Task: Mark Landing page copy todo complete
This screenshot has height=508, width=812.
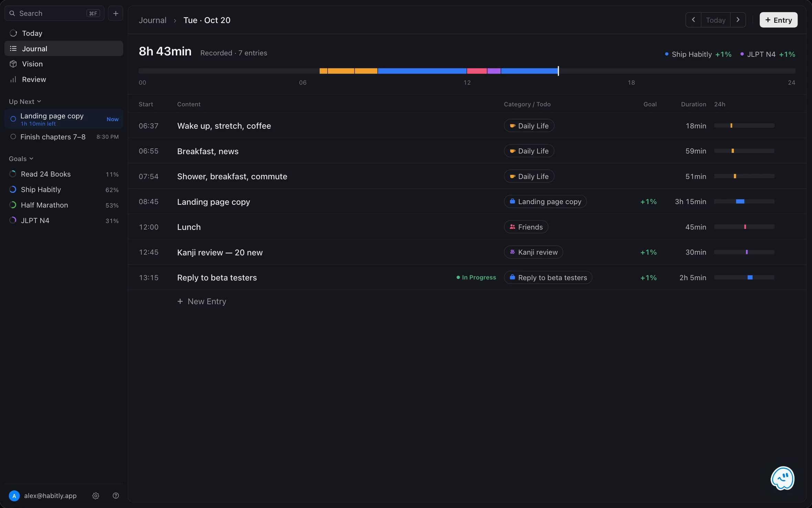Action: pos(13,119)
